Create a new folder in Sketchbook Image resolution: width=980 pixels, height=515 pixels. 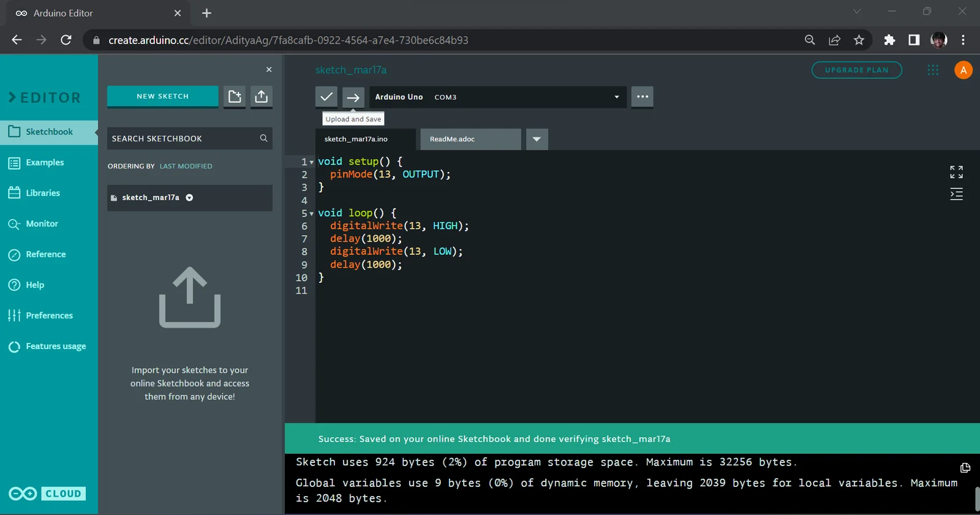235,96
